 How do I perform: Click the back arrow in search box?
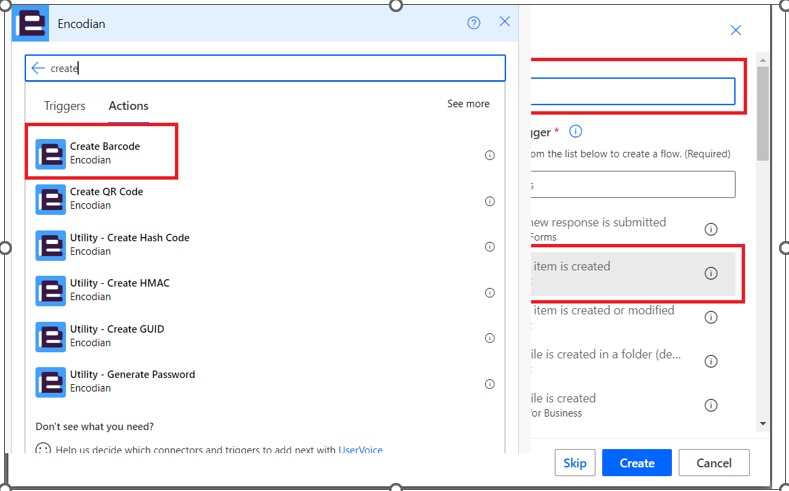click(38, 68)
